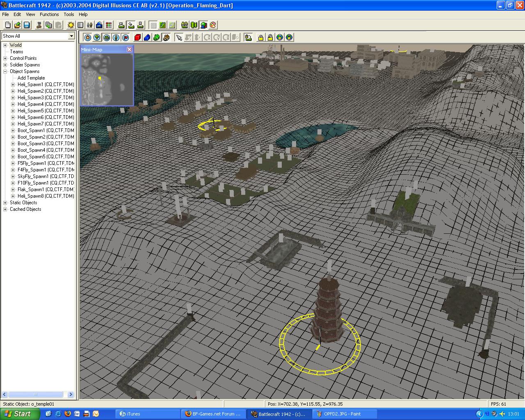Choose the arrow pointer selection tool
Image resolution: width=525 pixels, height=420 pixels.
point(179,38)
